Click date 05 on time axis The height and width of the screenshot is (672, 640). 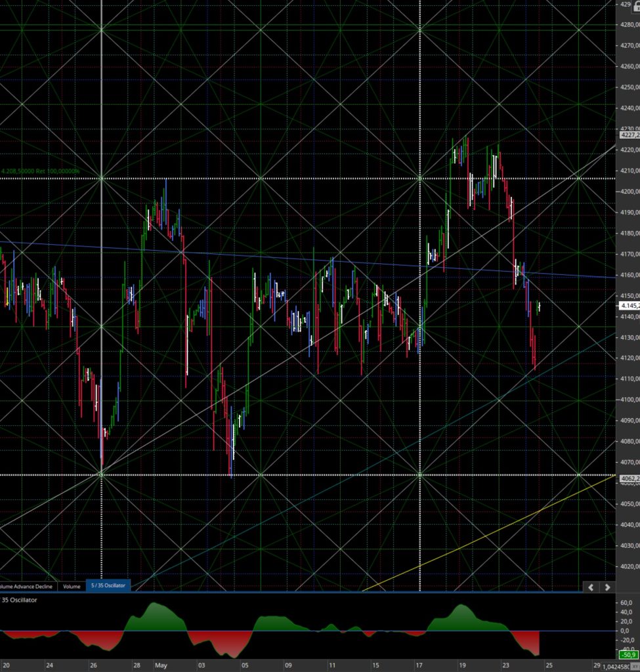244,665
